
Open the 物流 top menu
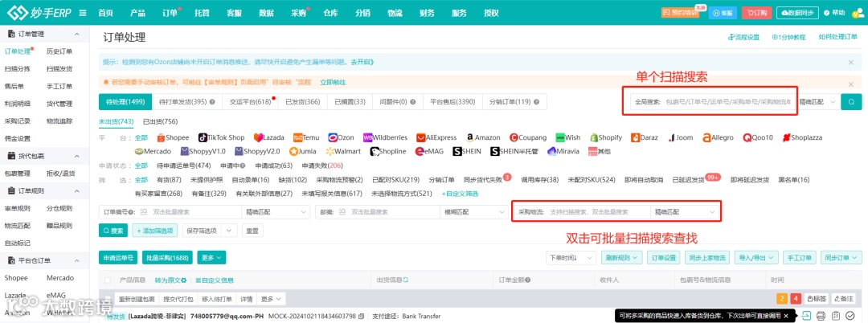395,13
